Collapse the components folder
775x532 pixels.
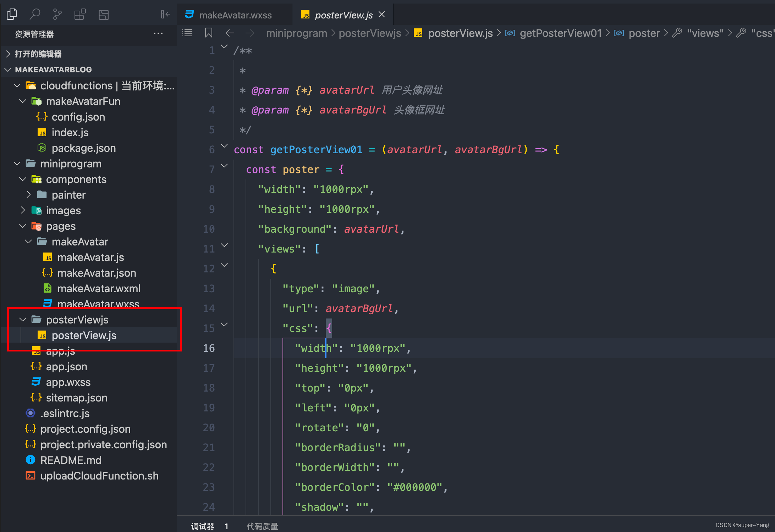[x=23, y=179]
